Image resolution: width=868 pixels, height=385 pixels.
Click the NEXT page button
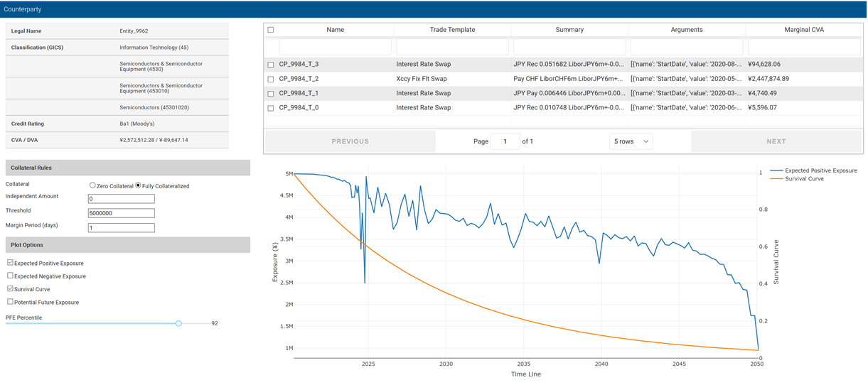pos(776,141)
